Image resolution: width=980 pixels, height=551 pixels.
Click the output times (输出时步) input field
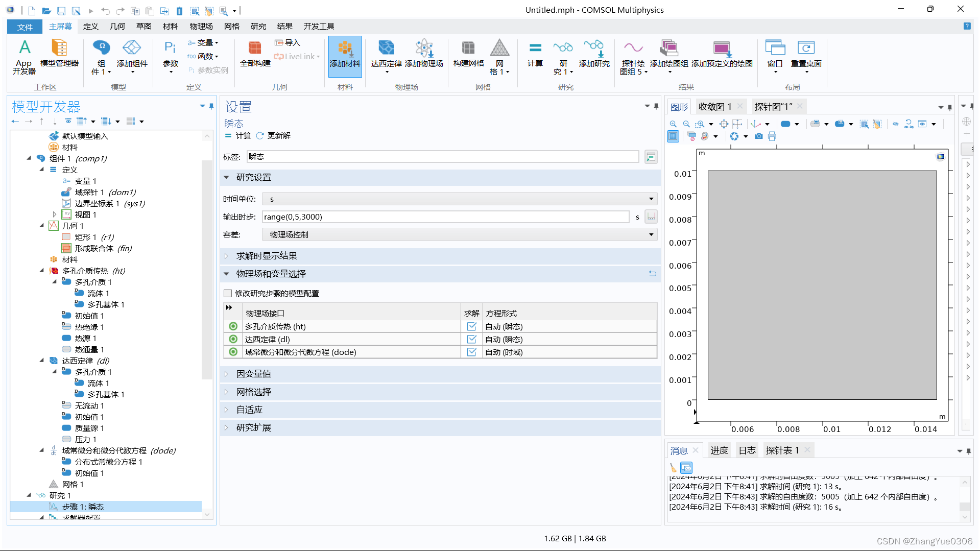coord(445,217)
